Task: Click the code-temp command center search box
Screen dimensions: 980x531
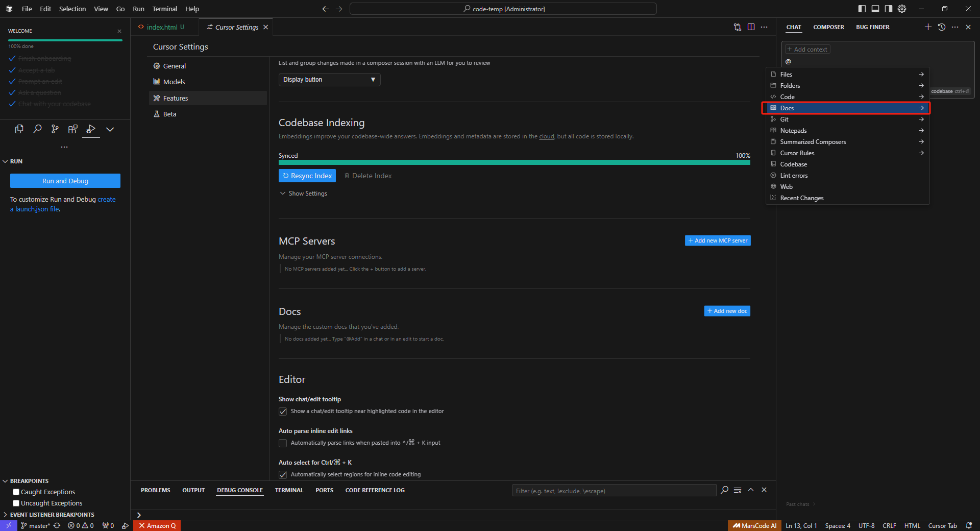Action: (x=503, y=9)
